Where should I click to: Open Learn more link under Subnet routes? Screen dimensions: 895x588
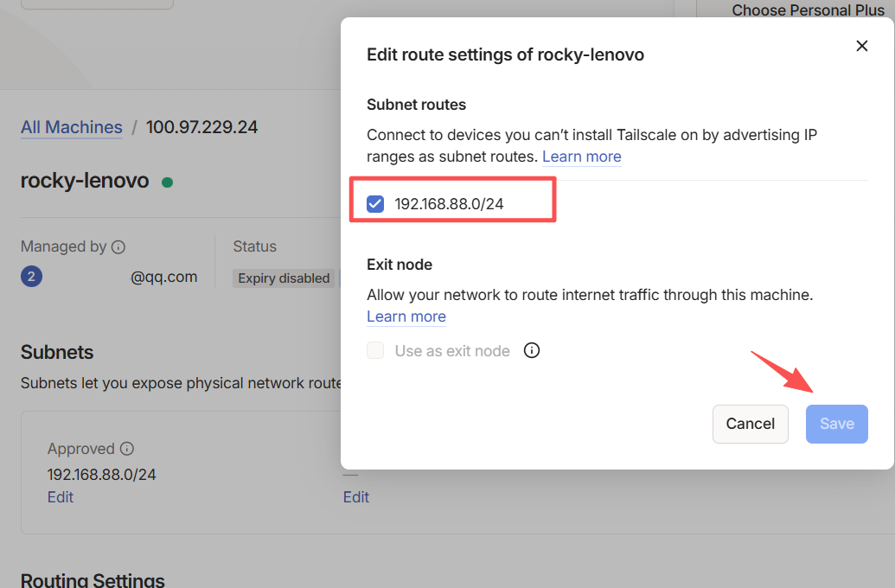click(x=581, y=157)
